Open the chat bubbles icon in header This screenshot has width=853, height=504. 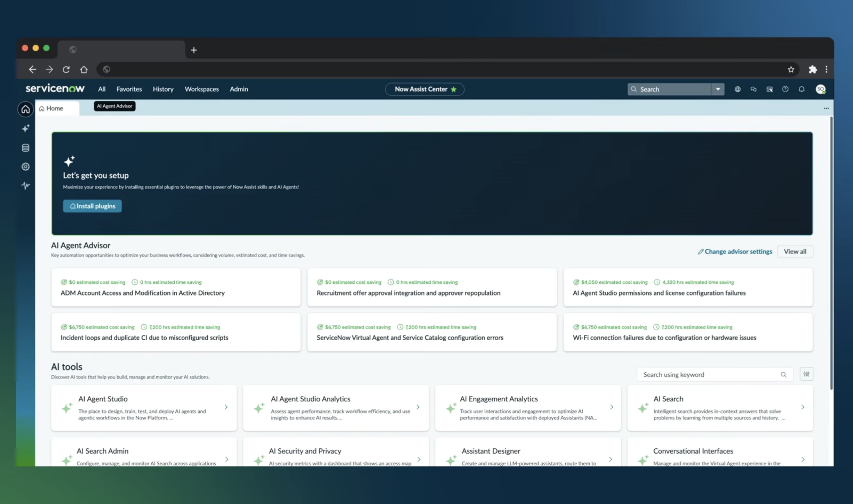tap(753, 89)
